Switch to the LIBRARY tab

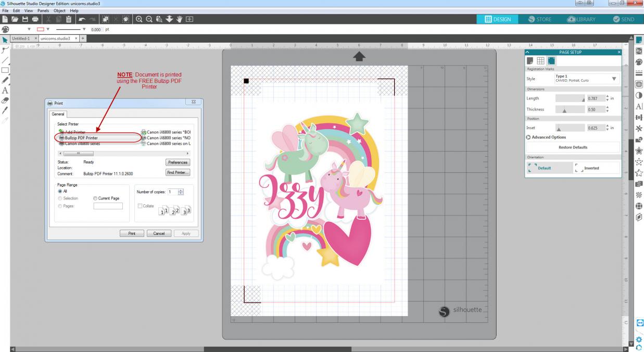[x=582, y=19]
